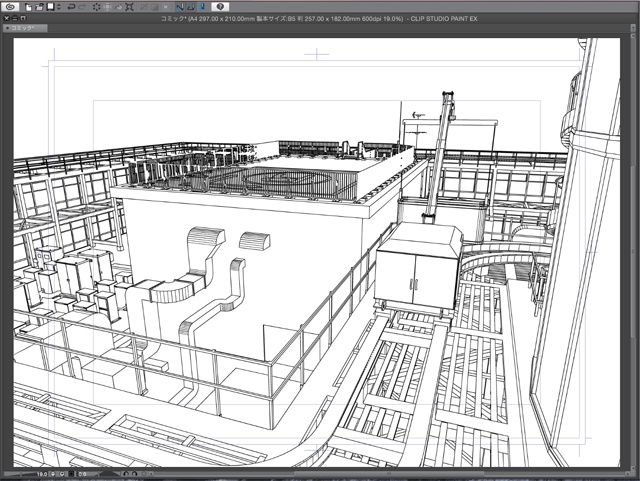
Task: Toggle Snap to Special Ruler
Action: [x=191, y=7]
